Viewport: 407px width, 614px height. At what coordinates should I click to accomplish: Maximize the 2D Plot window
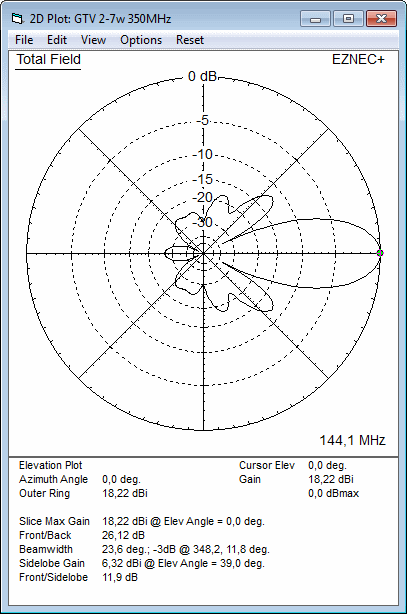click(x=348, y=19)
